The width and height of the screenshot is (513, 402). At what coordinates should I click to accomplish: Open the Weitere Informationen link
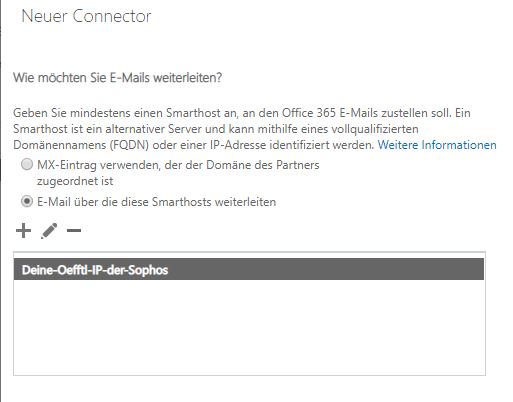click(x=437, y=145)
